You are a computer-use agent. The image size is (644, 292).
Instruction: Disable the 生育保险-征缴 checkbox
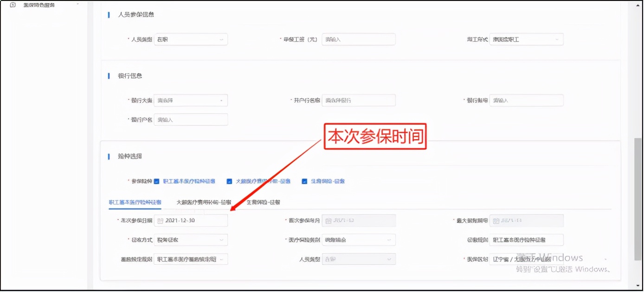(x=304, y=181)
